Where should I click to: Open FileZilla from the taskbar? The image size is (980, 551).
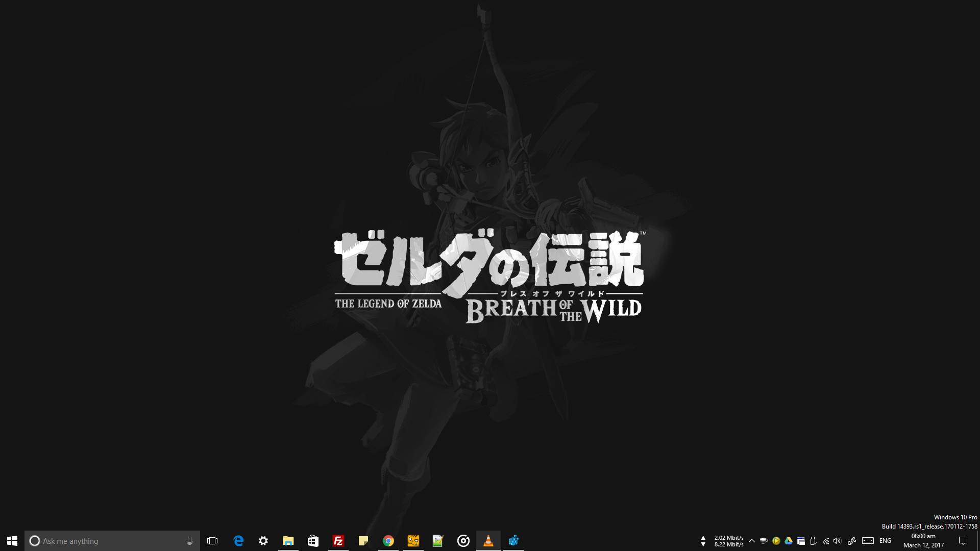click(x=338, y=541)
